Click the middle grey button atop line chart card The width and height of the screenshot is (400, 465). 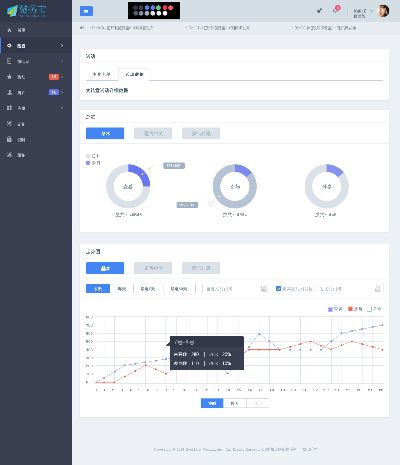(x=153, y=268)
